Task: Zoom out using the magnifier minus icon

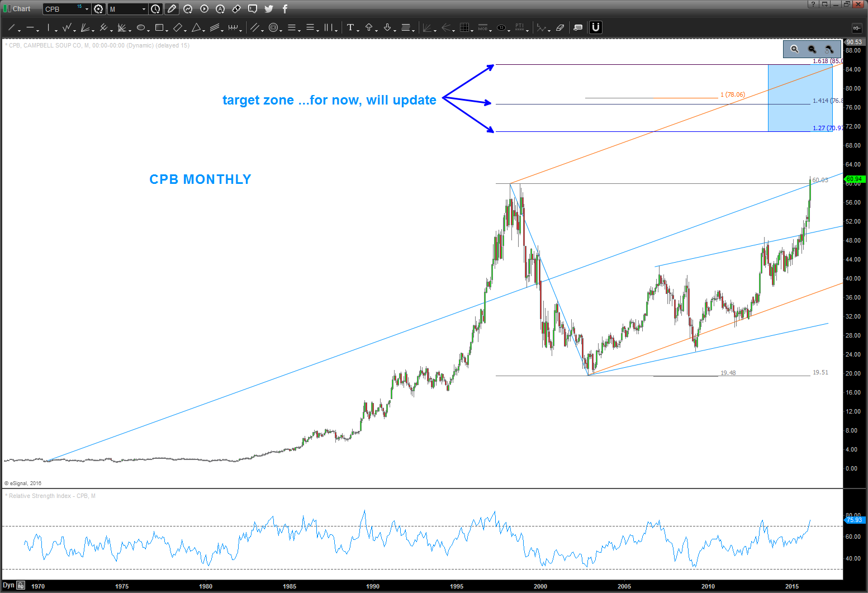Action: click(x=812, y=49)
